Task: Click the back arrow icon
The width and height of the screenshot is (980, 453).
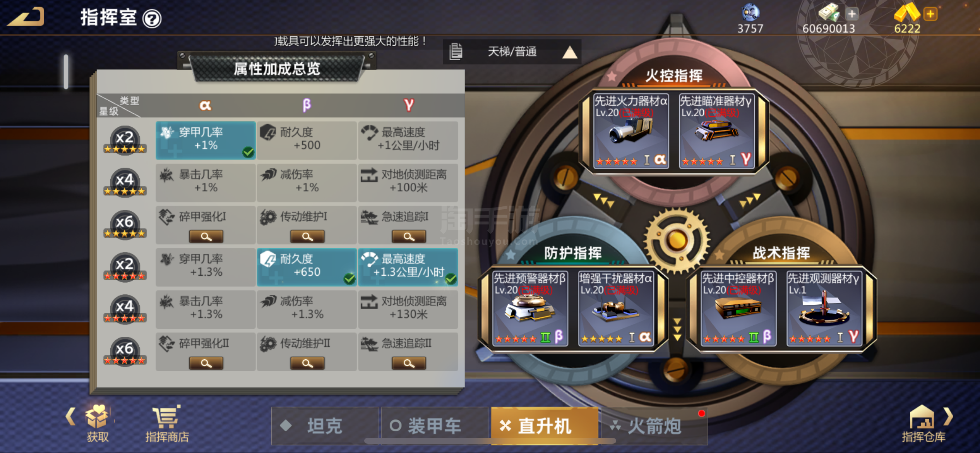Action: tap(26, 17)
